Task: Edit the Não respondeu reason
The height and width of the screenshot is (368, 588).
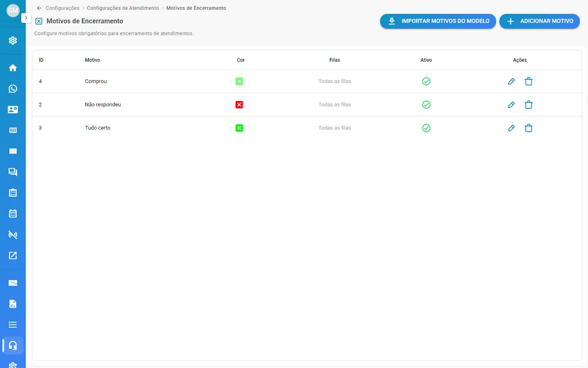Action: (512, 105)
